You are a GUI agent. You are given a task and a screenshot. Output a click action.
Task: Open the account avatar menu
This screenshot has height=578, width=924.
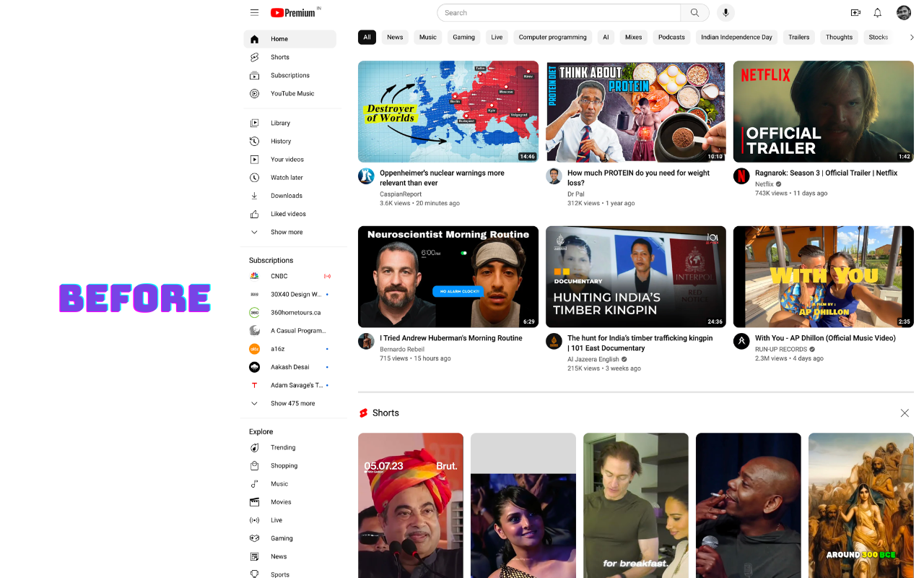pos(904,12)
